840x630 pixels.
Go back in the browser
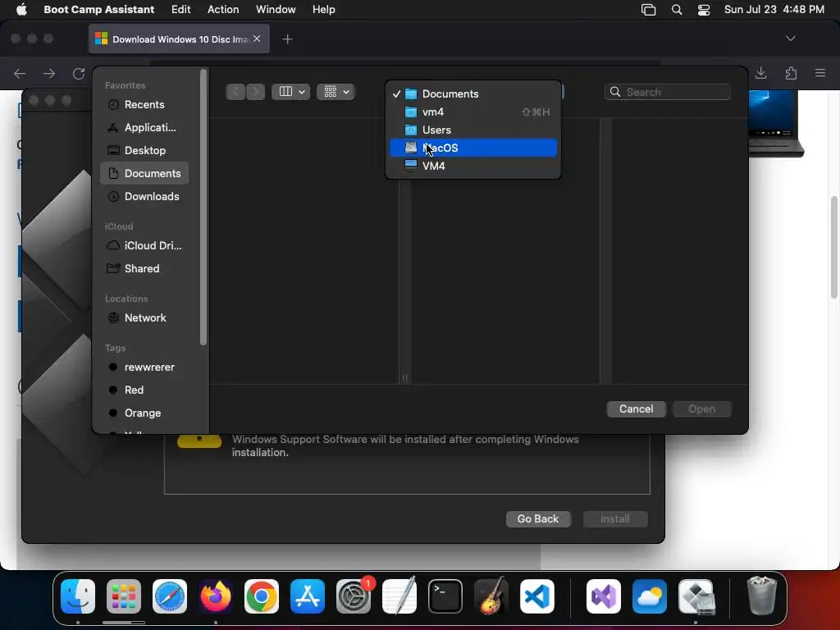[20, 73]
